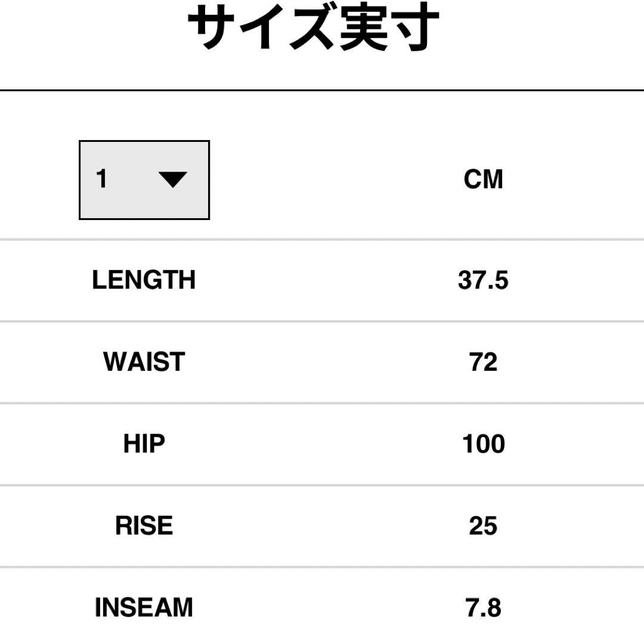Screen dimensions: 644x644
Task: Click the サイズ実寸 heading text
Action: (x=314, y=29)
